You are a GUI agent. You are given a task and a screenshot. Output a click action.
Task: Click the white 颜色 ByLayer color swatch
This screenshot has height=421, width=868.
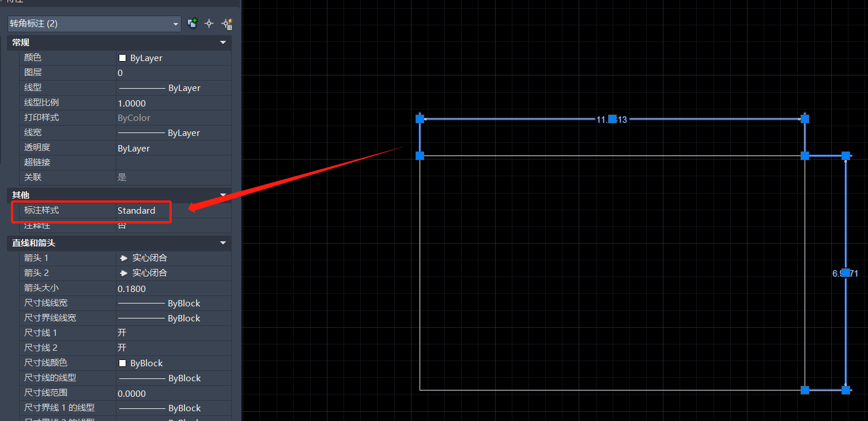(122, 58)
